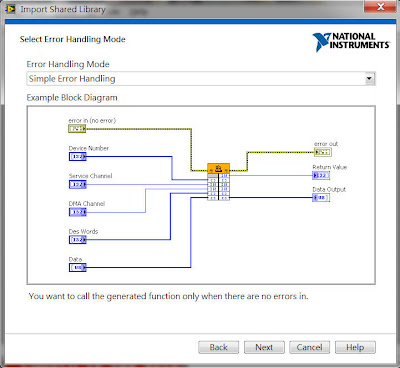400x368 pixels.
Task: Click the 'DMA Channel' label text
Action: click(87, 204)
